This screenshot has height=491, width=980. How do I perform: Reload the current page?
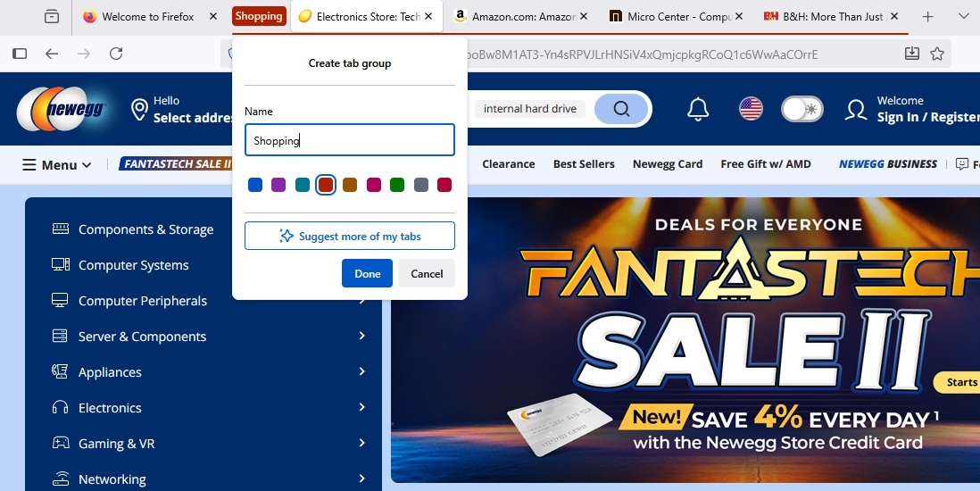116,54
